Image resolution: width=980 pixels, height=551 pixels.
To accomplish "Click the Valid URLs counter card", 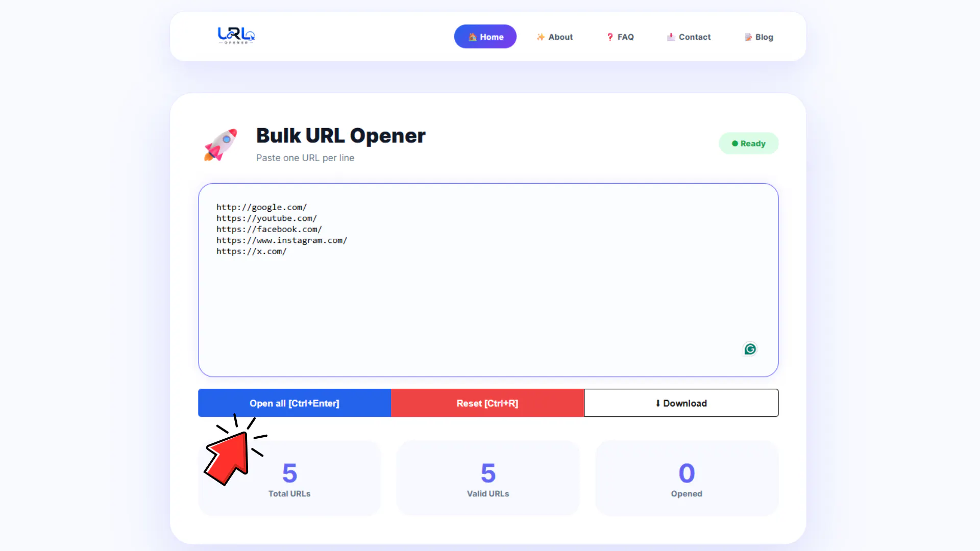I will point(488,479).
